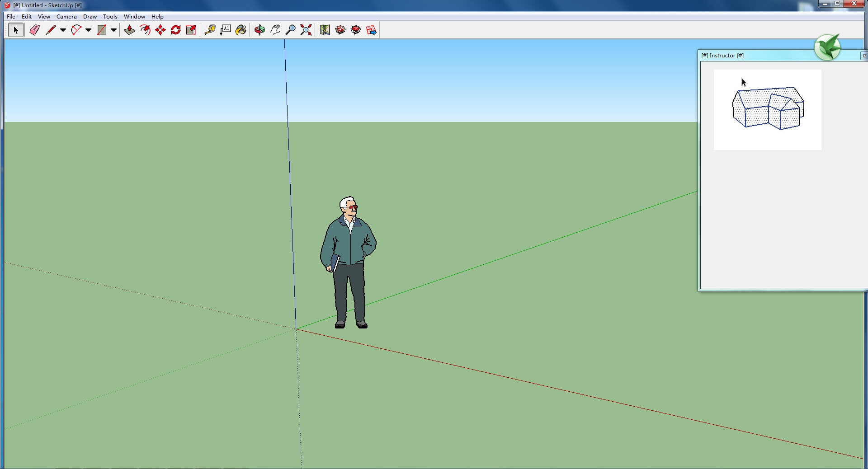Viewport: 868px width, 469px height.
Task: Pick the pink Eraser tool
Action: tap(35, 30)
